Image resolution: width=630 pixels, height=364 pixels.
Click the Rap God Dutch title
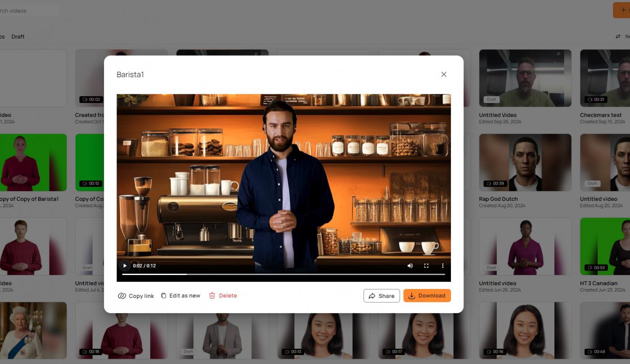point(498,199)
